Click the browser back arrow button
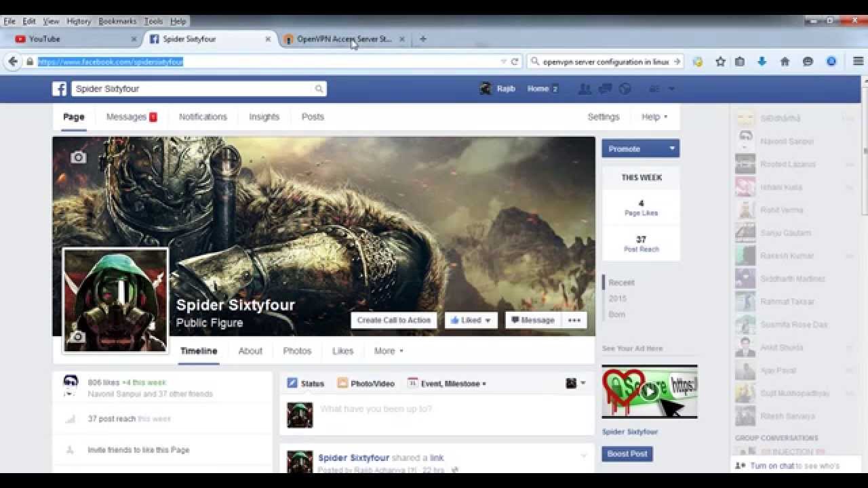Viewport: 868px width, 488px height. pyautogui.click(x=13, y=62)
